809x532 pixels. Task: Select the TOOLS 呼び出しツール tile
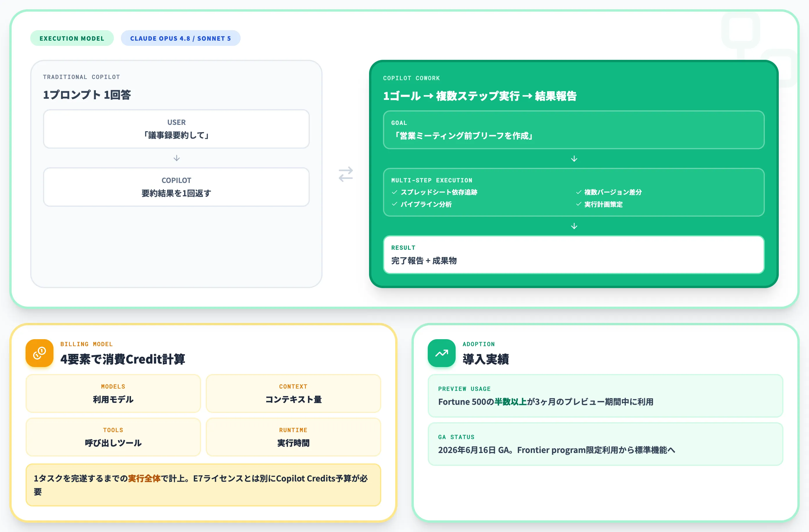point(113,437)
